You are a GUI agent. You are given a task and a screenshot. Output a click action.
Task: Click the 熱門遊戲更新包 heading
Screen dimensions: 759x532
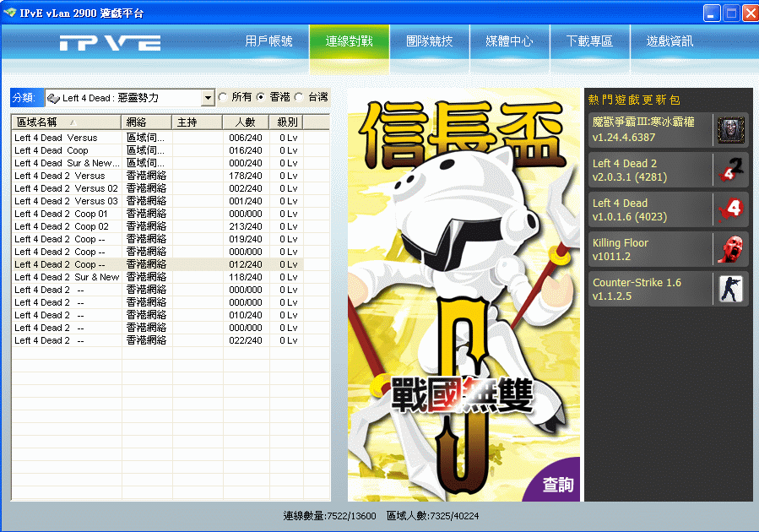(x=634, y=100)
